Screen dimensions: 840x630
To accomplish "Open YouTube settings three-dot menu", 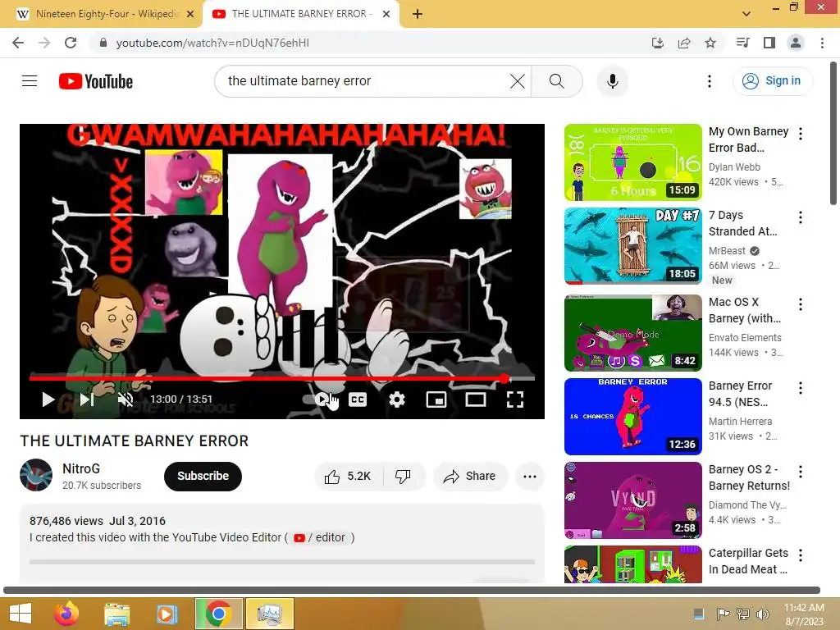I will point(710,81).
